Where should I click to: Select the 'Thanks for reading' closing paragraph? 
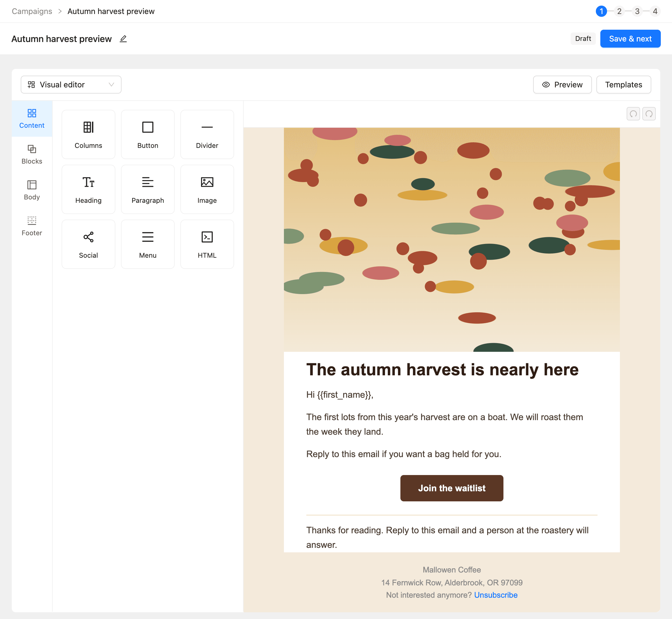tap(447, 537)
